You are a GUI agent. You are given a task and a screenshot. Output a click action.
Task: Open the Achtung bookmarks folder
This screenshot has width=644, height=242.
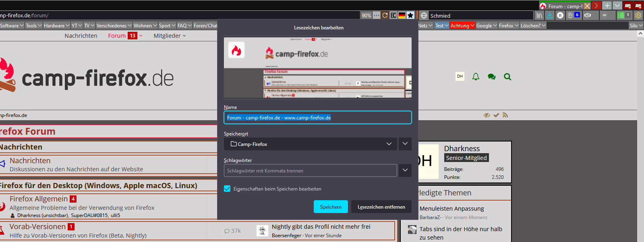(x=462, y=25)
